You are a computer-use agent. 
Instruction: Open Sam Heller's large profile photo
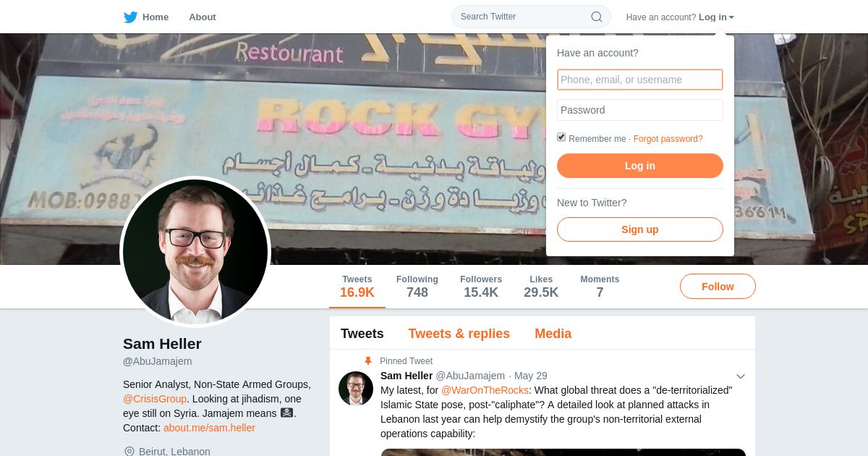tap(195, 251)
